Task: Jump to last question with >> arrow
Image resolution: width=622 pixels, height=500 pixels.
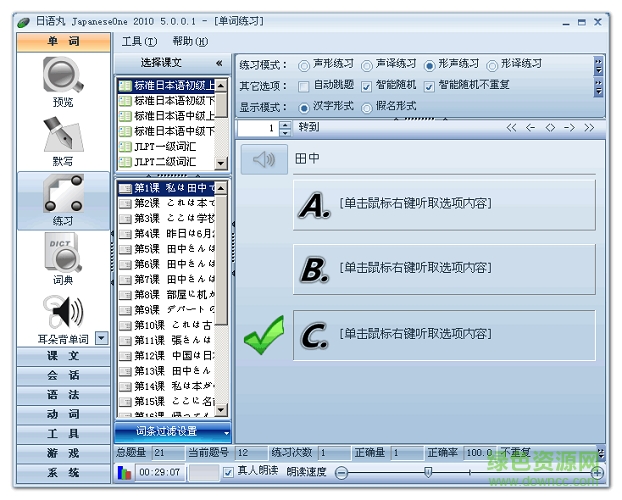Action: pos(589,128)
